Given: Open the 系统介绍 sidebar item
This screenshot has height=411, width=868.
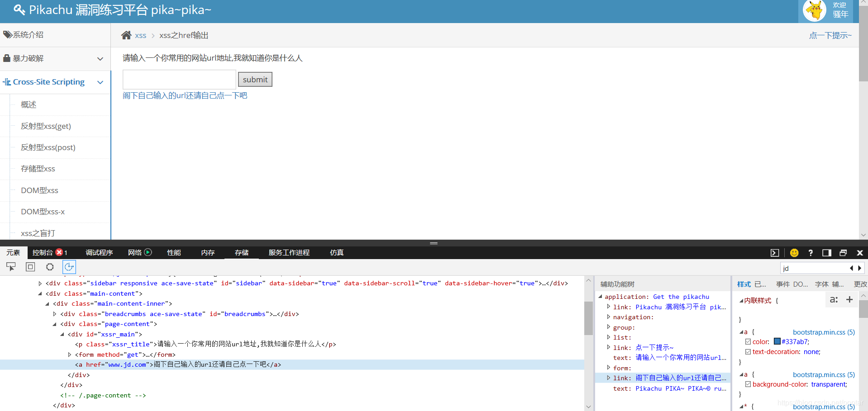Looking at the screenshot, I should pyautogui.click(x=55, y=35).
